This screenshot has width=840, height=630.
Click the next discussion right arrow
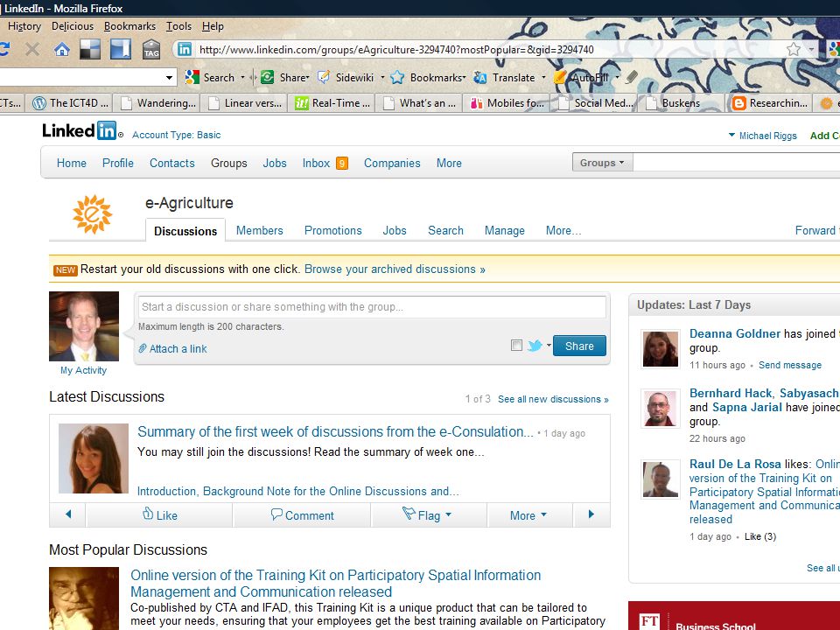tap(591, 514)
